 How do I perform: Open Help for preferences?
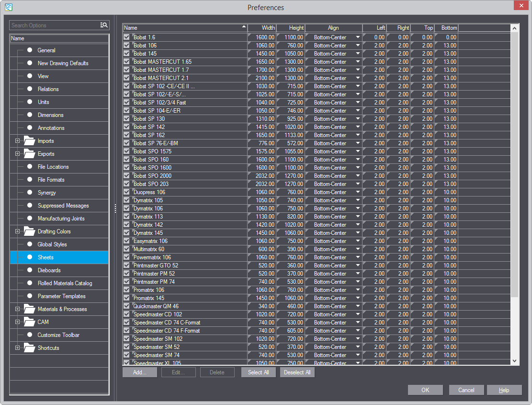pyautogui.click(x=504, y=390)
